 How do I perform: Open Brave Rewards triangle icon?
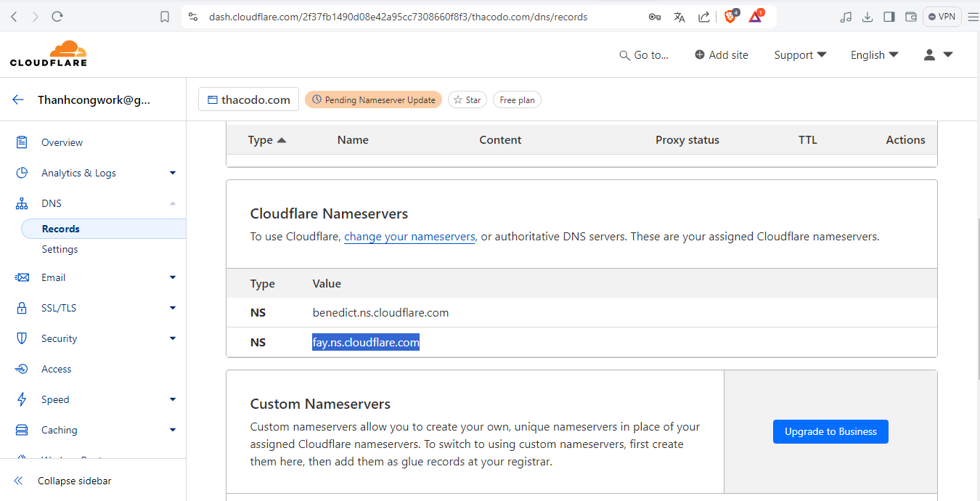point(756,16)
